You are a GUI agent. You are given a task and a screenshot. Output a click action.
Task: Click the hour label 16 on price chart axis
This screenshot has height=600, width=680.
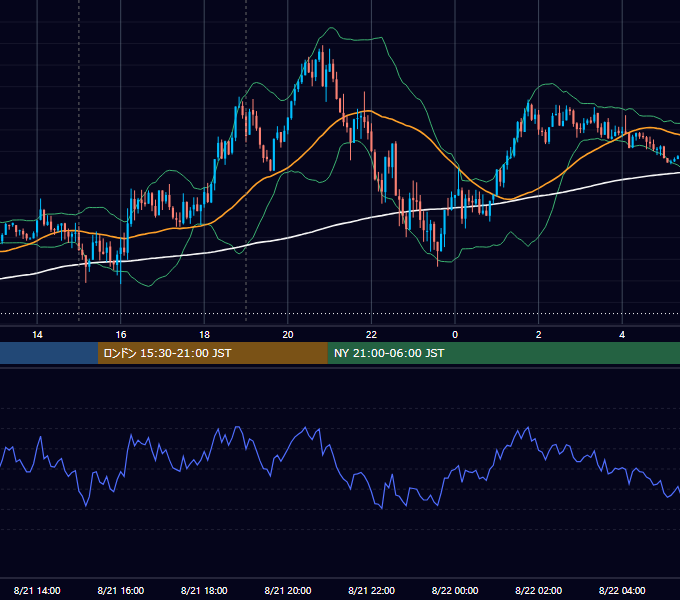point(121,335)
